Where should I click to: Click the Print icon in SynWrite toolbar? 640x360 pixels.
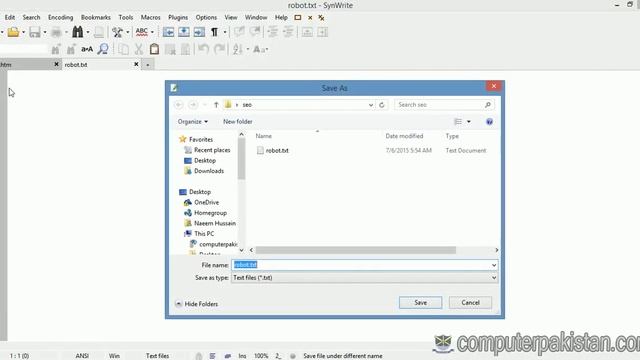coord(56,32)
